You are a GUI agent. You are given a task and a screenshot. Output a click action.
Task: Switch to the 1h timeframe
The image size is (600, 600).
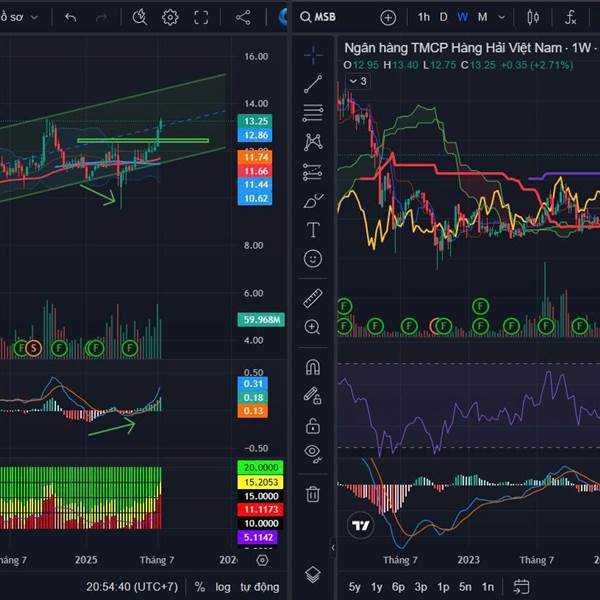[x=424, y=17]
